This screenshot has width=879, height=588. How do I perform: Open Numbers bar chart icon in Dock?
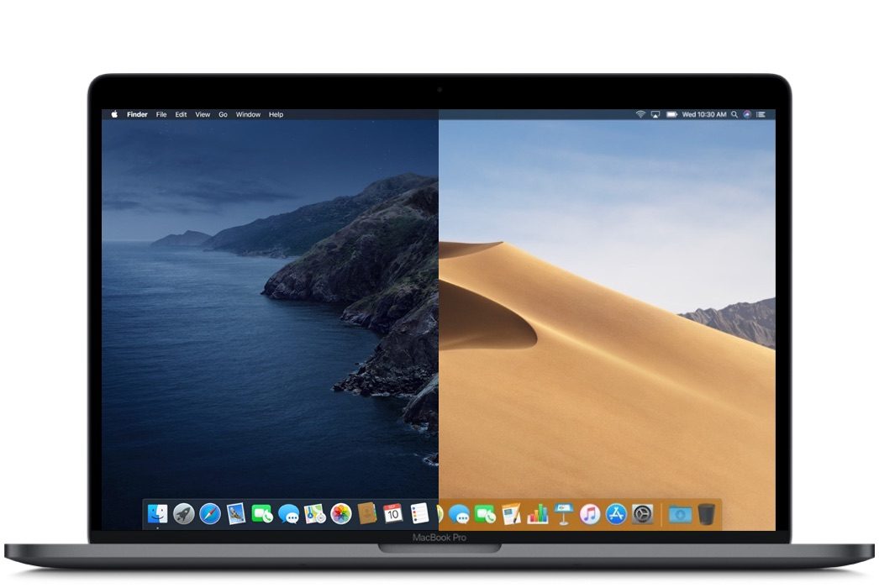[x=538, y=513]
